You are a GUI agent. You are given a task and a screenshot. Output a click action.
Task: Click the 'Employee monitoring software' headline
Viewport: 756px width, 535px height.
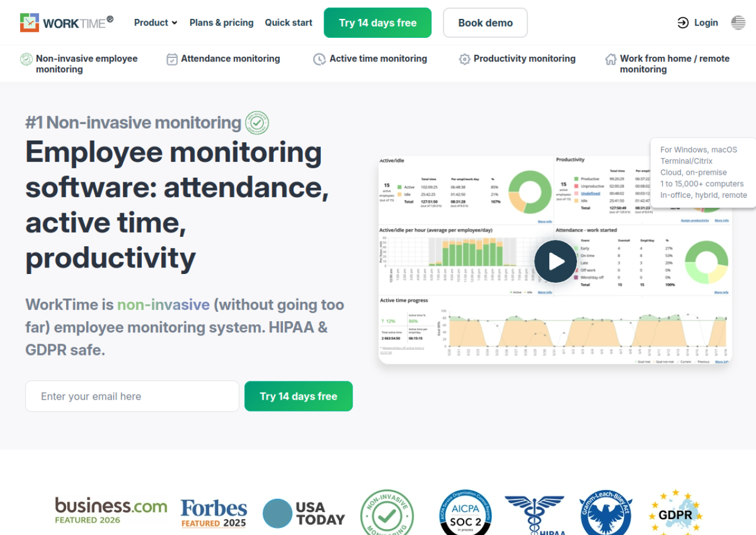coord(177,205)
